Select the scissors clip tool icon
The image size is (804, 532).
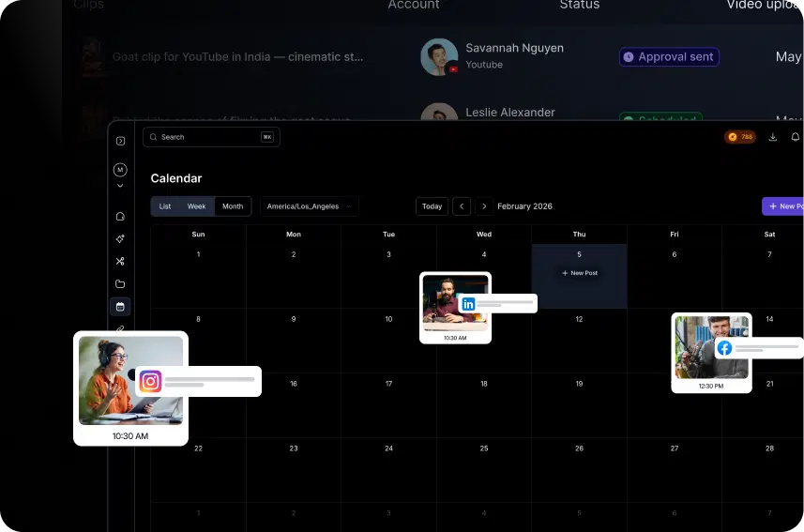pos(120,261)
